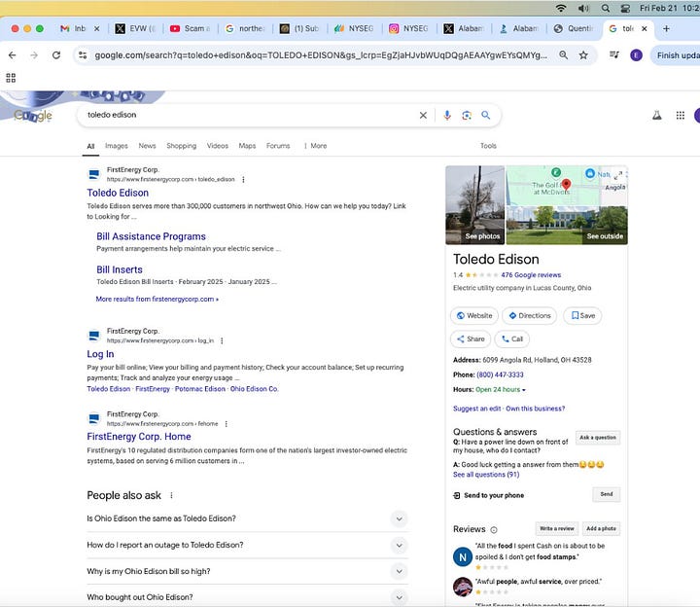Bookmark this page with the star icon
The height and width of the screenshot is (607, 700).
(583, 54)
